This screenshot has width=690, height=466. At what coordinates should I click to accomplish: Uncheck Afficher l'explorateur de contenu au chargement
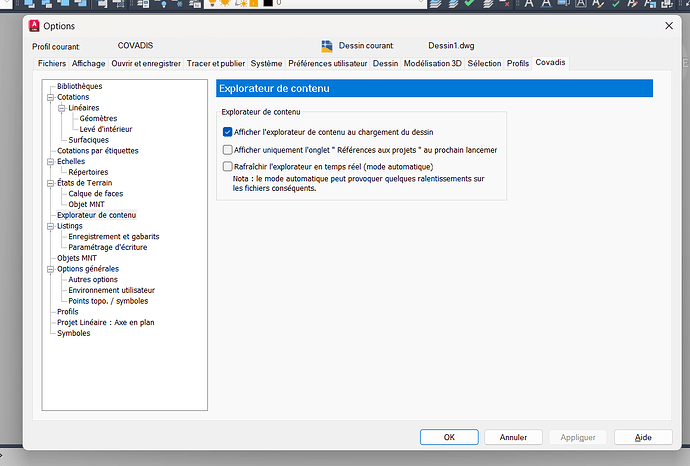point(228,132)
